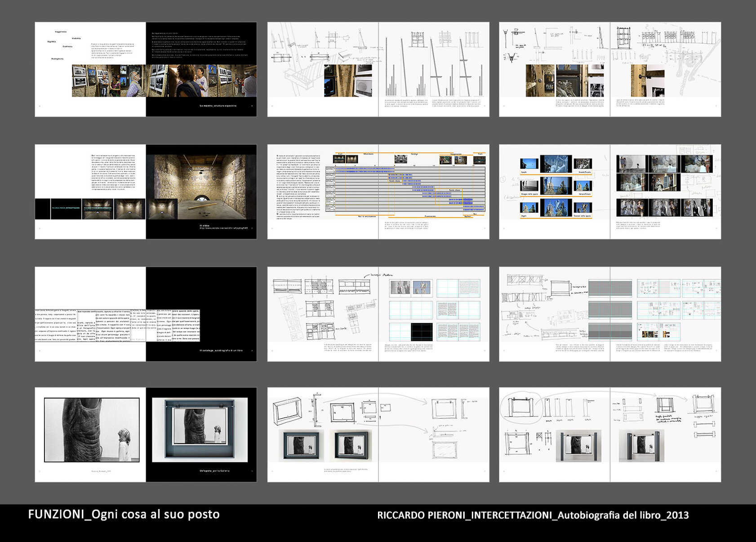Select the framed artwork photo on black page
The image size is (756, 542).
[x=200, y=430]
